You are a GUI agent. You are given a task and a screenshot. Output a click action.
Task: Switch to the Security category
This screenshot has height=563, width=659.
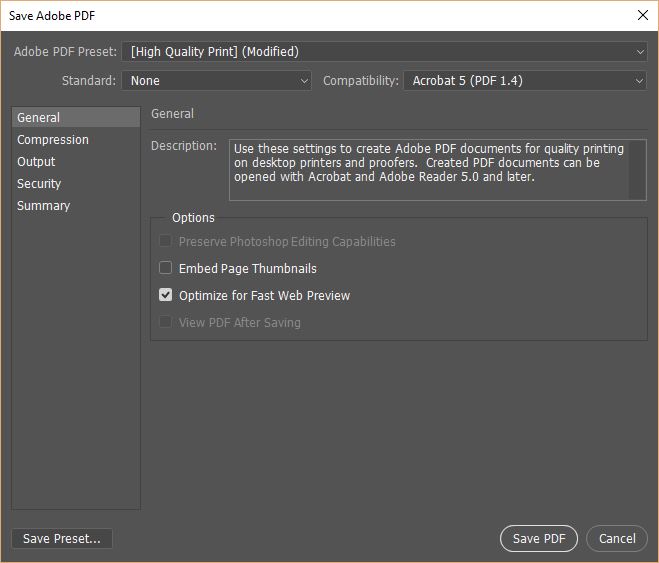pyautogui.click(x=76, y=184)
